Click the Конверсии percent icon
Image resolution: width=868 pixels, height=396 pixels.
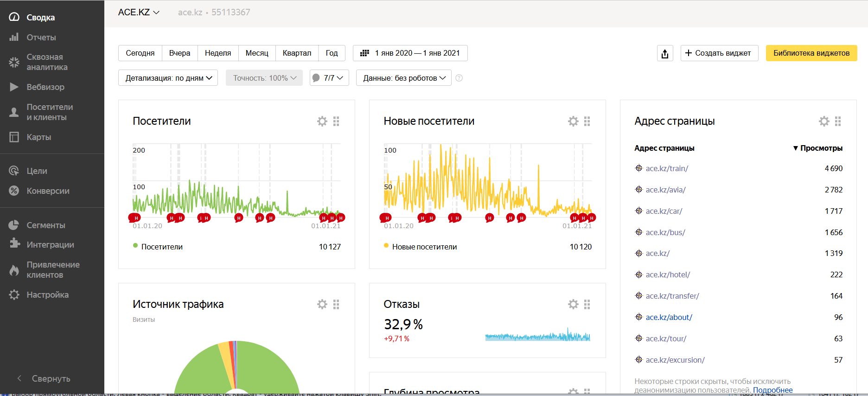pos(14,191)
